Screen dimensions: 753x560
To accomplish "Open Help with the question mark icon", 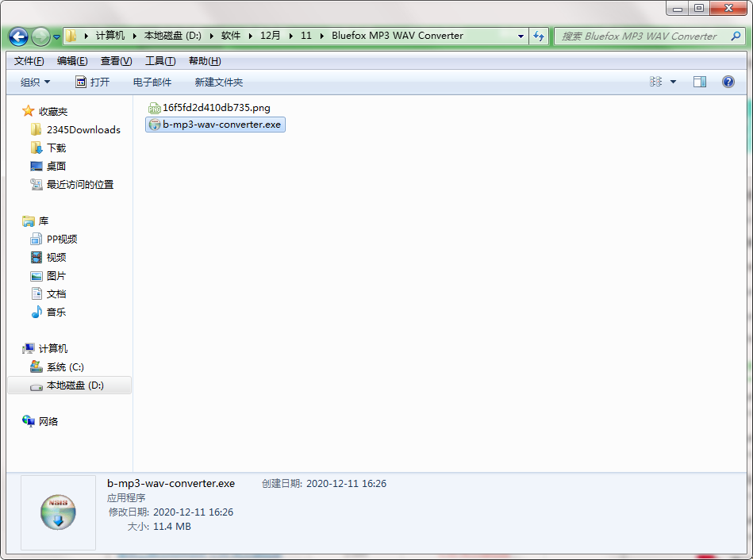I will 728,82.
